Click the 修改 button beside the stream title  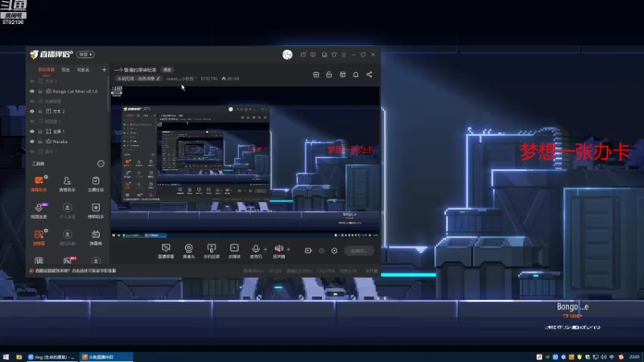tap(167, 70)
